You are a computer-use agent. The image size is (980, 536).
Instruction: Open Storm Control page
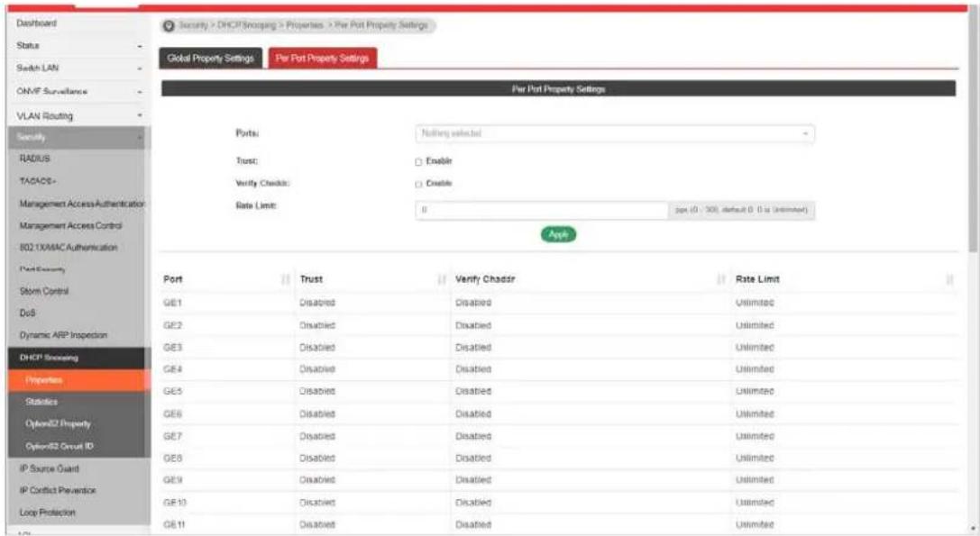tap(44, 291)
